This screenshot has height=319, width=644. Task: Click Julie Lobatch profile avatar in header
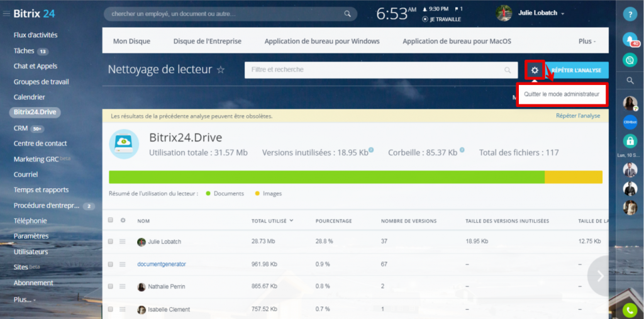(504, 13)
